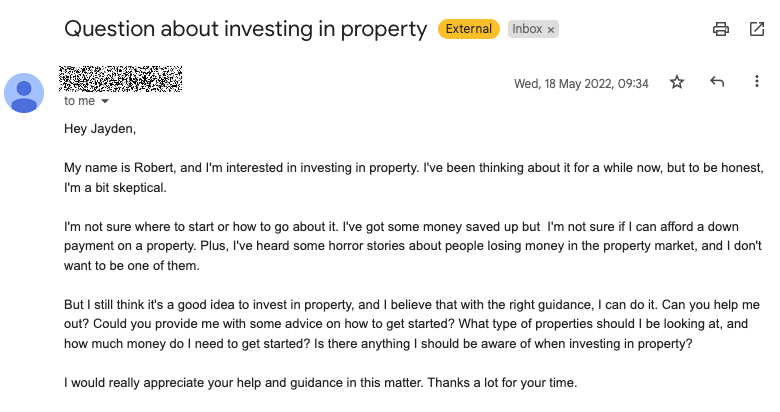The height and width of the screenshot is (412, 780).
Task: Star this email message
Action: pyautogui.click(x=677, y=82)
